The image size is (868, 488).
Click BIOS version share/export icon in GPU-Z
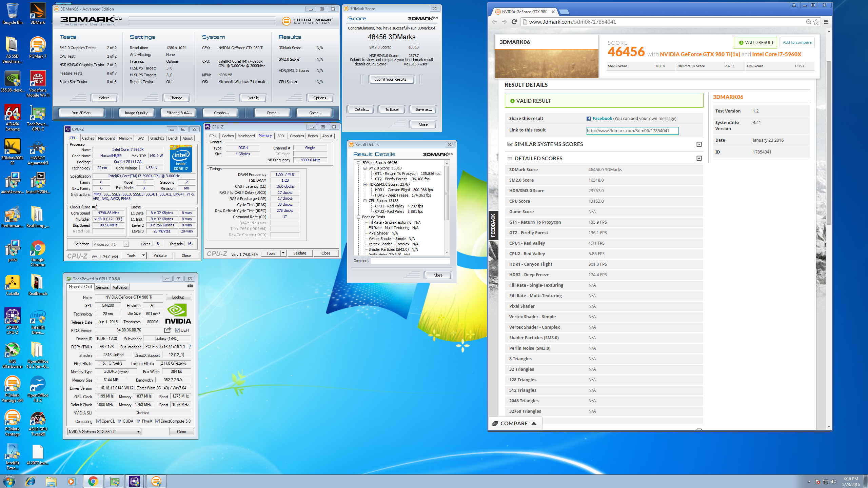tap(167, 330)
